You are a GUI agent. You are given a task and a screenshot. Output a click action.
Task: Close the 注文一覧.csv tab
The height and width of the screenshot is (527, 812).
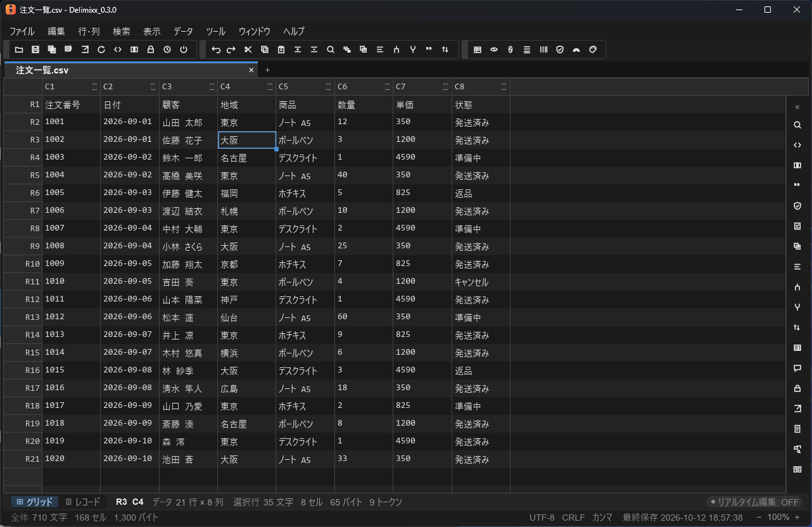[x=251, y=70]
